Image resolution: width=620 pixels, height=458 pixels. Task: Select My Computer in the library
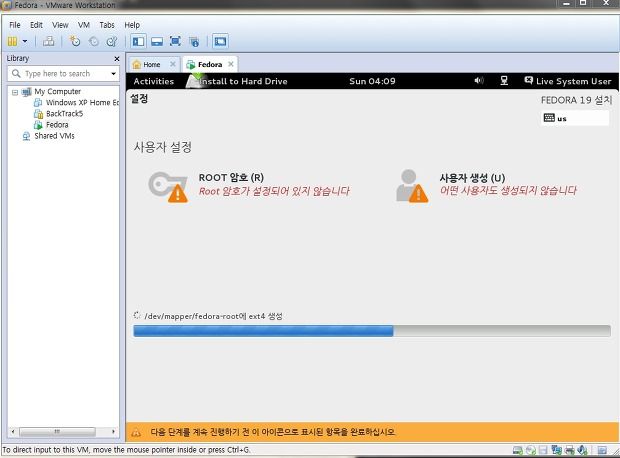57,91
